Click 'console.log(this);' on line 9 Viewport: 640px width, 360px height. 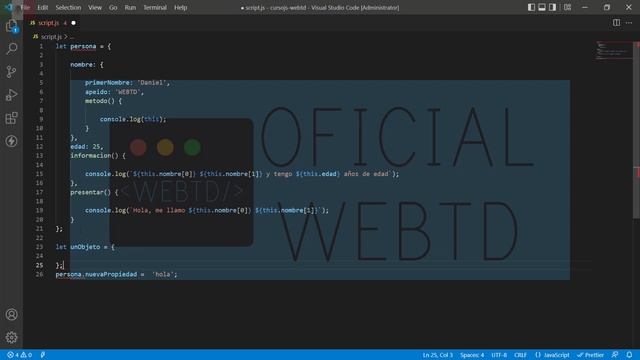point(133,119)
